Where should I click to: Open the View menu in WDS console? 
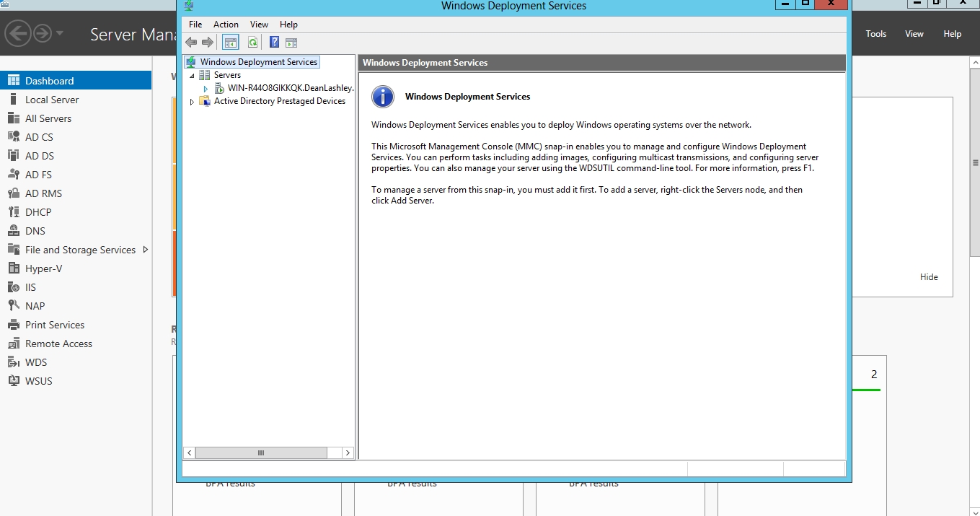point(259,25)
